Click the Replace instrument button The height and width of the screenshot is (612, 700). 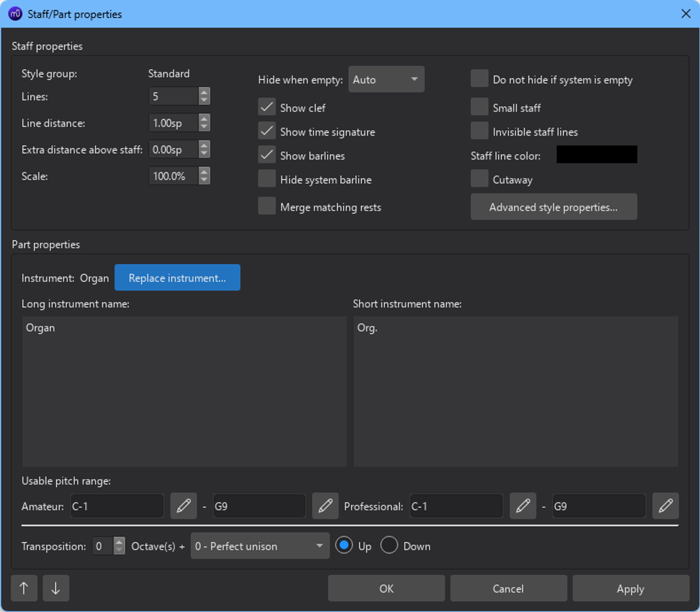point(177,278)
